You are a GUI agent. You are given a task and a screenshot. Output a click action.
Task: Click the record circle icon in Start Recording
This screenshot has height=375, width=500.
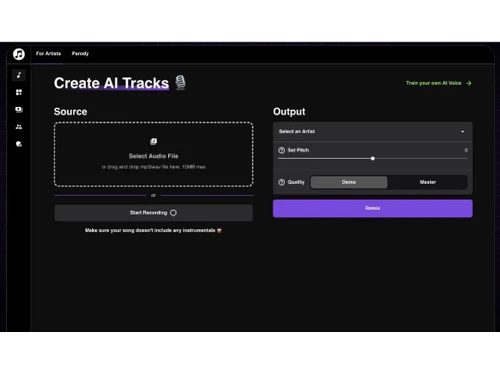(x=173, y=213)
